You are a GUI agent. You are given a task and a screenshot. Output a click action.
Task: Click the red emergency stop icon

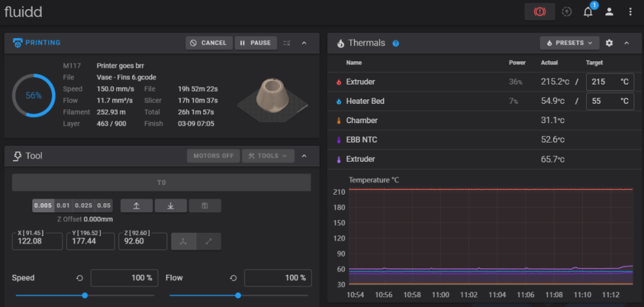tap(540, 12)
